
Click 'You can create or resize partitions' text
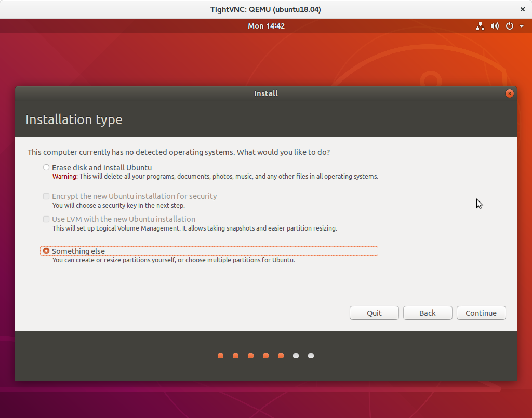pos(174,260)
